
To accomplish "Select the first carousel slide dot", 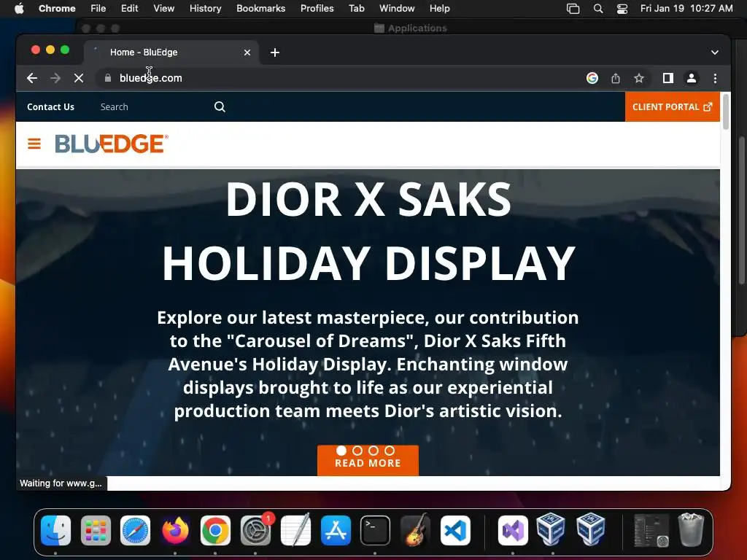I will click(341, 451).
